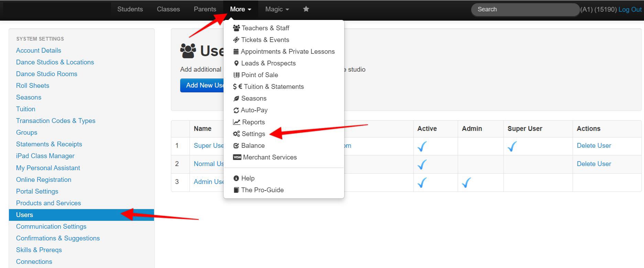The width and height of the screenshot is (644, 268).
Task: Click into the Search field
Action: (524, 9)
